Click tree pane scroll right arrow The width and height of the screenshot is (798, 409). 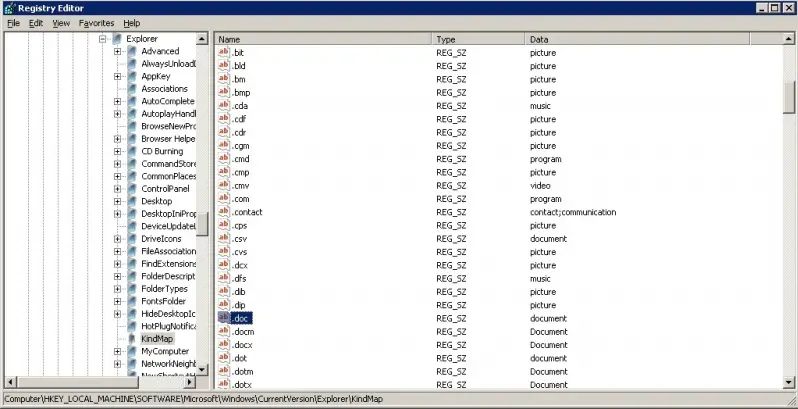[189, 382]
